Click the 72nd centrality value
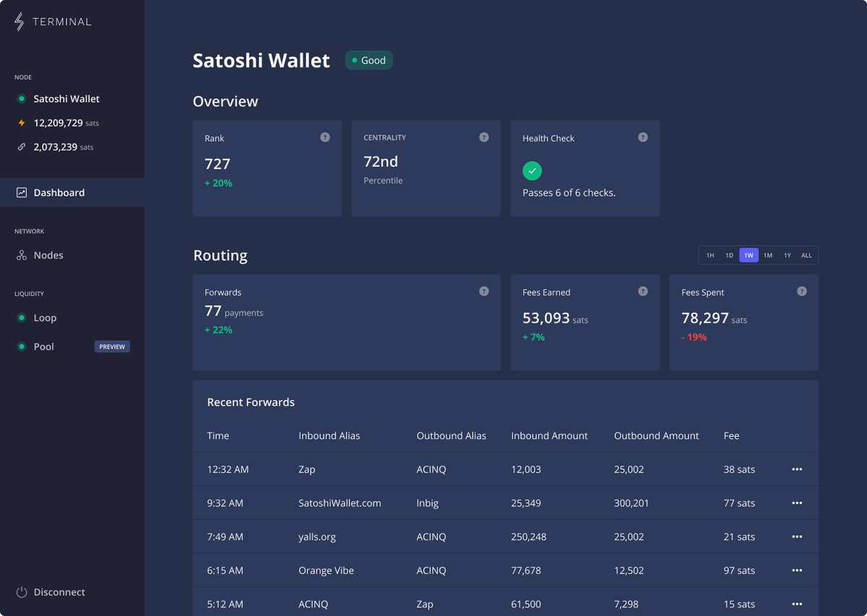867x616 pixels. pos(381,161)
